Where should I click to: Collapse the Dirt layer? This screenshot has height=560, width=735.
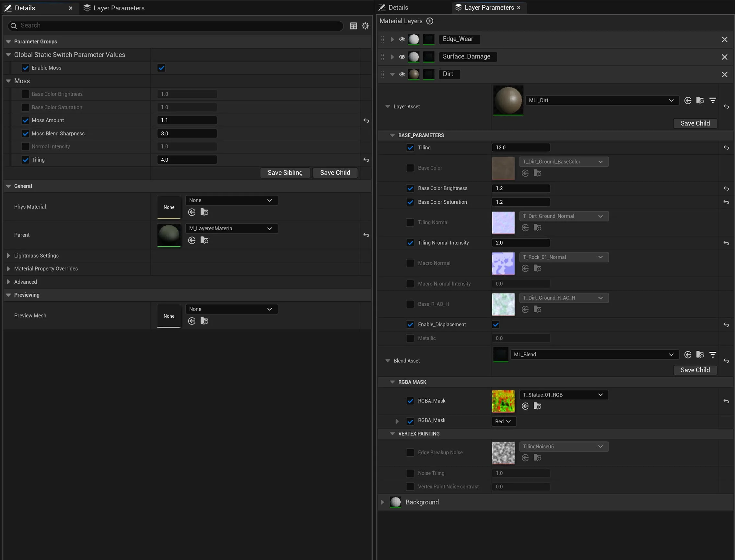[392, 74]
